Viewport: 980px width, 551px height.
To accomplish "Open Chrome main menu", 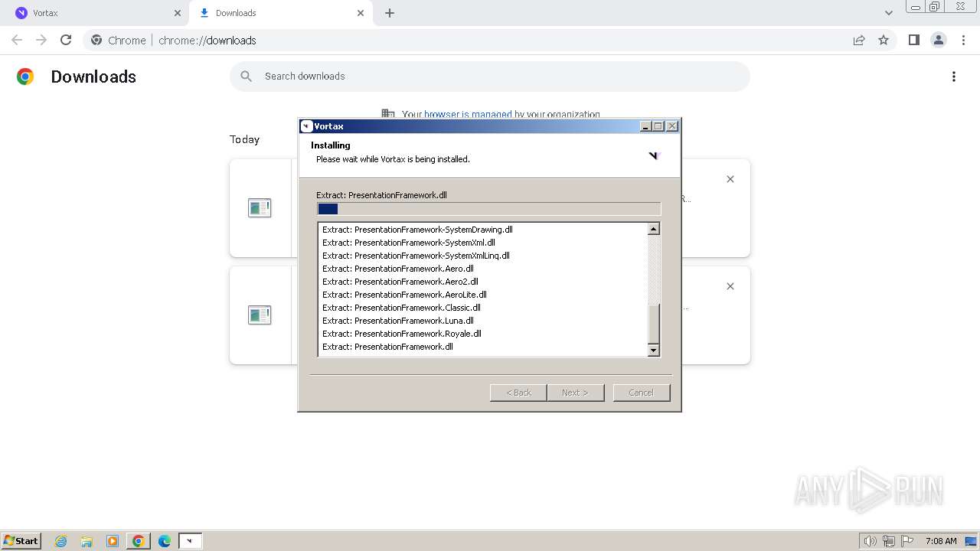I will [962, 40].
